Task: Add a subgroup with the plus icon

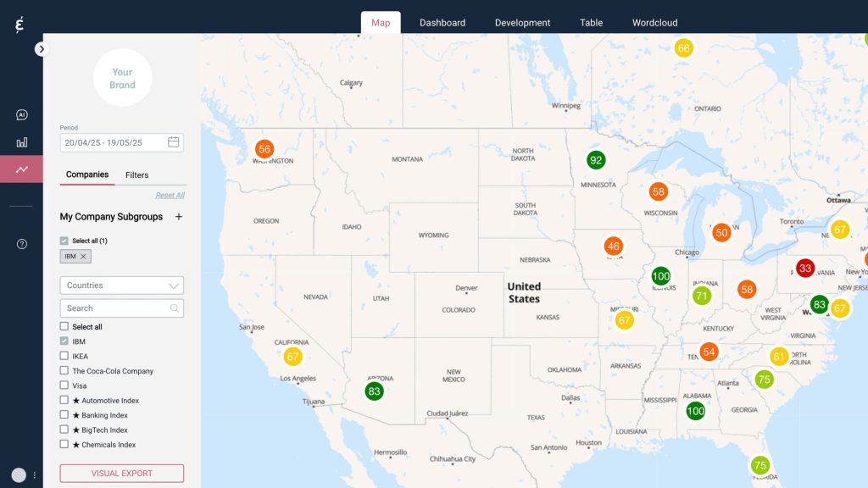Action: coord(178,217)
